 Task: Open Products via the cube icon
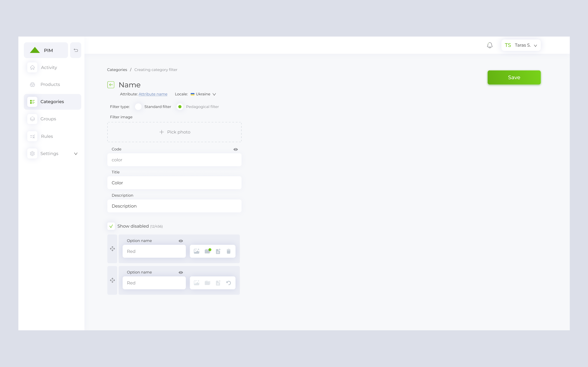pos(32,84)
